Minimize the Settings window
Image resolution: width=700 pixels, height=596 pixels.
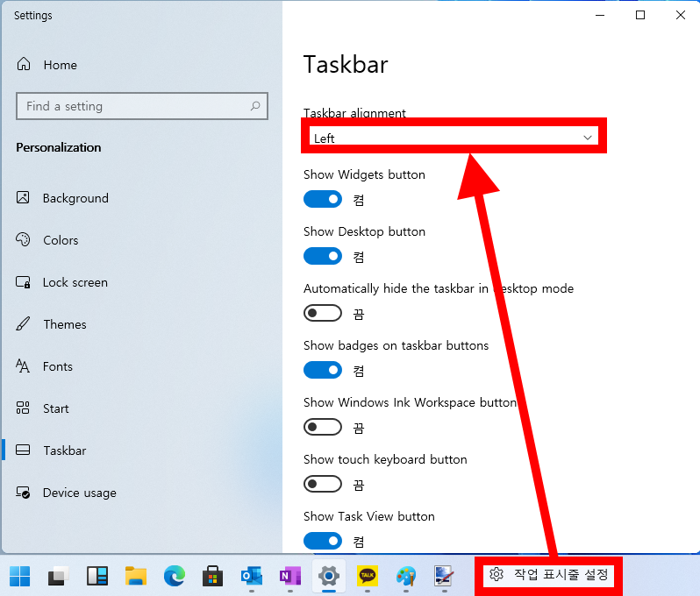pos(600,15)
